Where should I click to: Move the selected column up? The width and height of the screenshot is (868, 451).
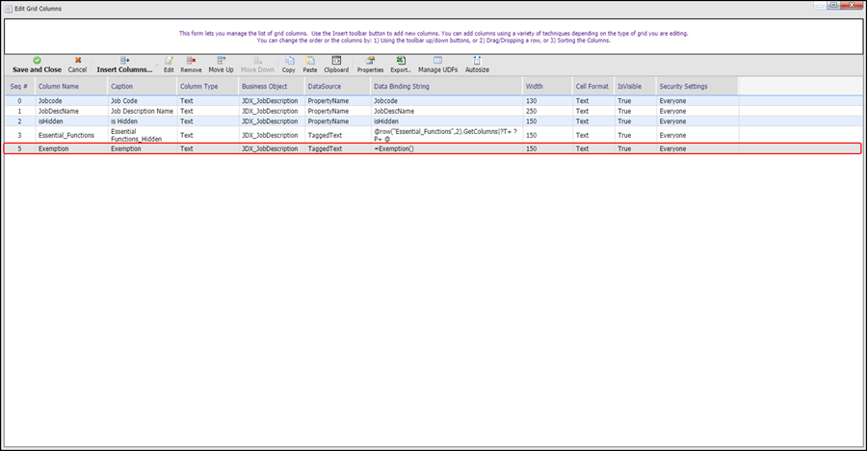coord(221,65)
